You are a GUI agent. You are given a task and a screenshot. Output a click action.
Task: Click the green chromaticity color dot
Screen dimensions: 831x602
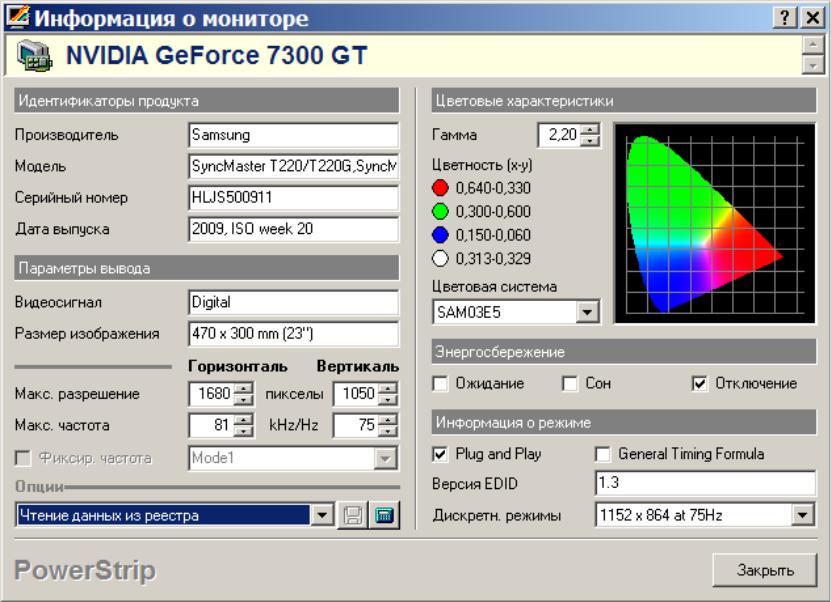click(x=440, y=211)
